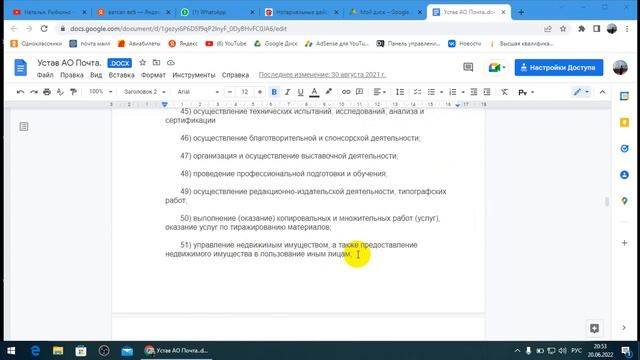Open the Windows Start menu

11,351
